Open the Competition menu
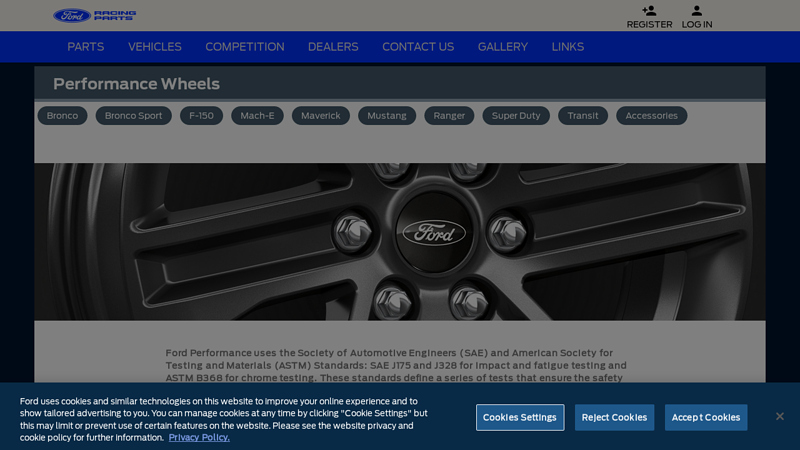 pyautogui.click(x=245, y=47)
